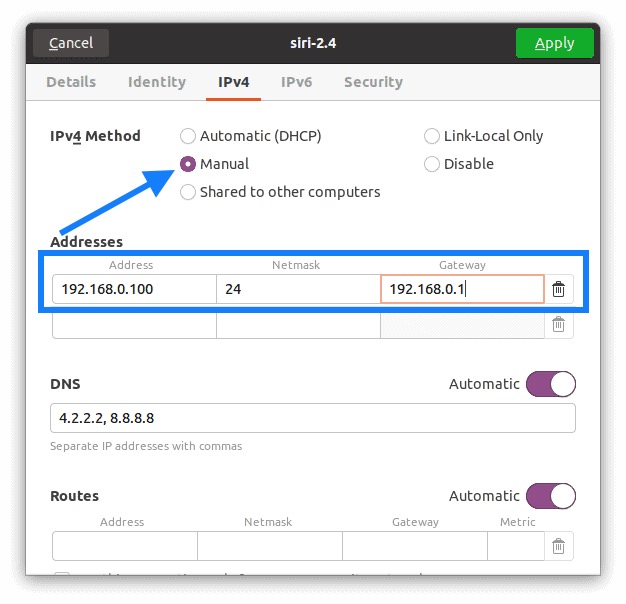Click the DNS servers text field
Viewport: 626px width, 604px height.
point(312,418)
